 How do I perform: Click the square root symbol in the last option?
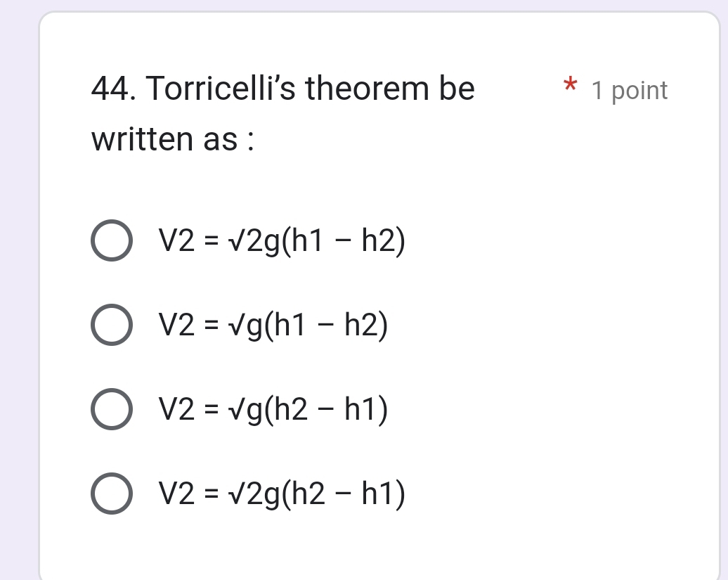tap(231, 494)
